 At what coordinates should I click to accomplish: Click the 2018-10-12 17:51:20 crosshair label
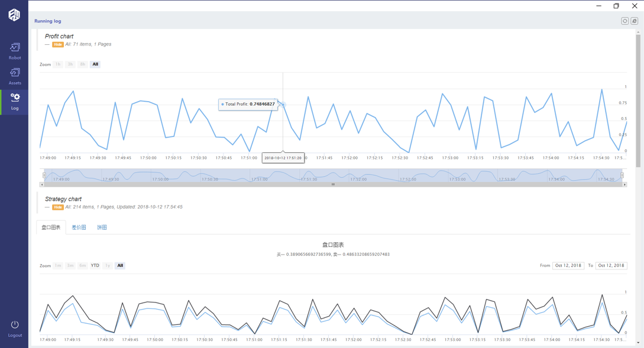point(283,158)
